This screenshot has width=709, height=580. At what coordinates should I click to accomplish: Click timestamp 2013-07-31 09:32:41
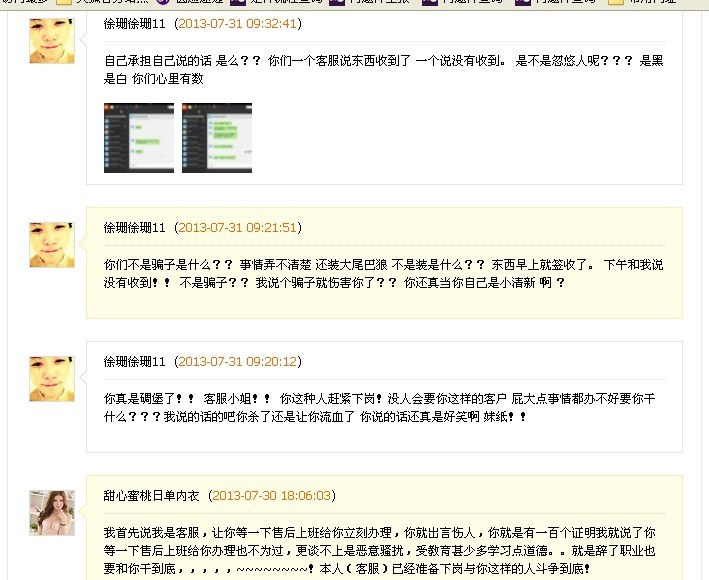(x=238, y=24)
